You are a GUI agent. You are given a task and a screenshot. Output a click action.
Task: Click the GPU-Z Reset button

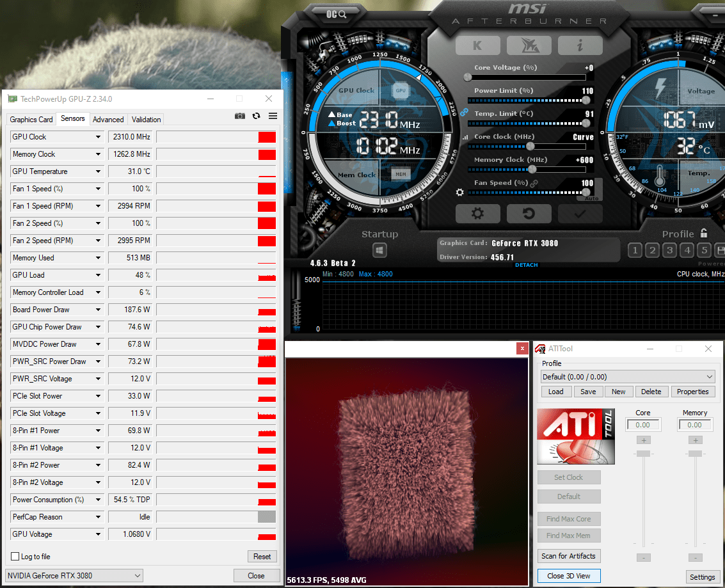262,557
